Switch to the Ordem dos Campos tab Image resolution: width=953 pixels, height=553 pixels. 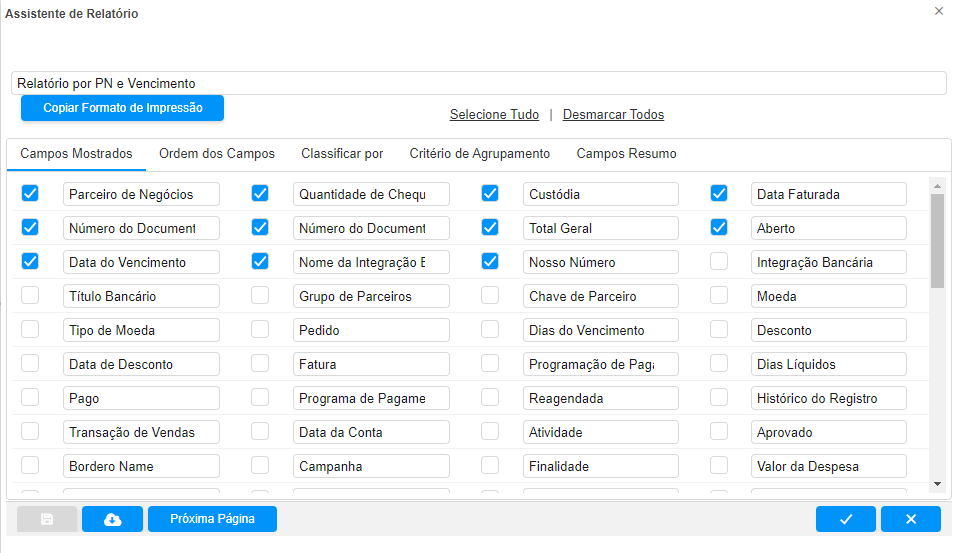pyautogui.click(x=216, y=154)
